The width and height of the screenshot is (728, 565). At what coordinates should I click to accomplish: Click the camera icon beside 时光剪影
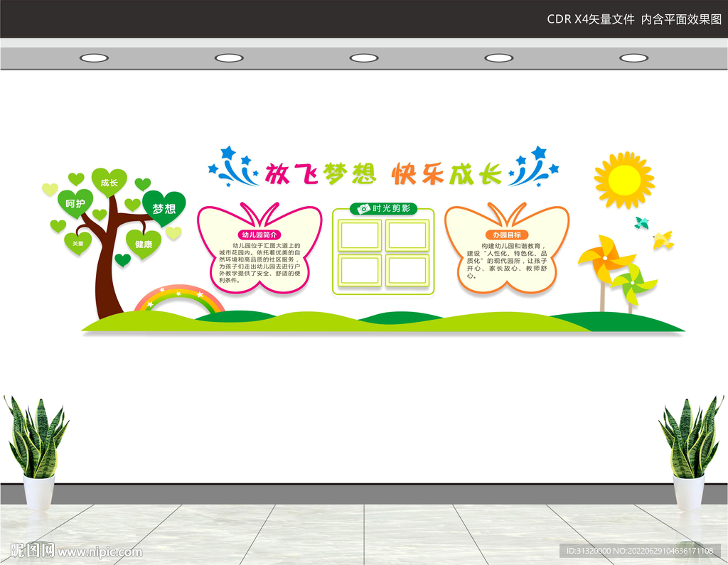pyautogui.click(x=363, y=209)
